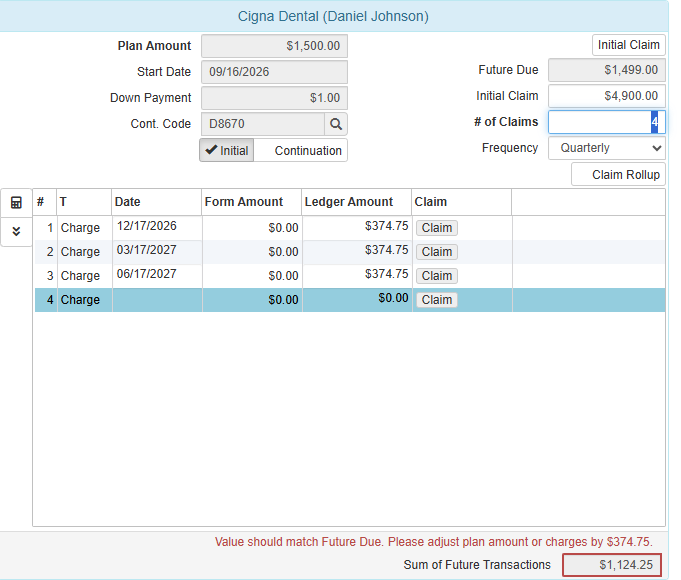Select the Initial toggle option
Screen dimensions: 681x580
[x=227, y=150]
